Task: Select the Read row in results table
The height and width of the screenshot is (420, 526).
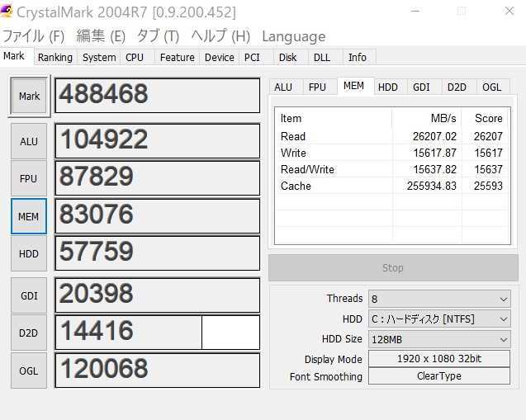Action: click(x=392, y=136)
